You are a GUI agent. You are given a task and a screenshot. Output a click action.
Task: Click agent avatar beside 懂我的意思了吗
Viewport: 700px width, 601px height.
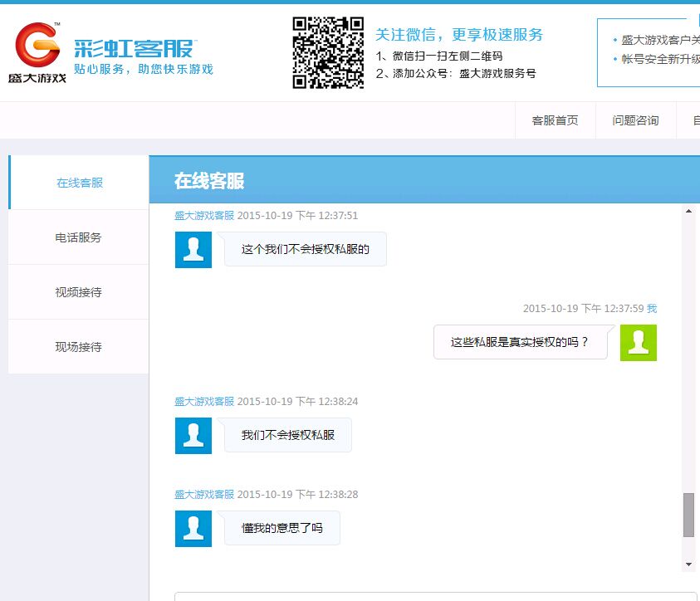(193, 529)
